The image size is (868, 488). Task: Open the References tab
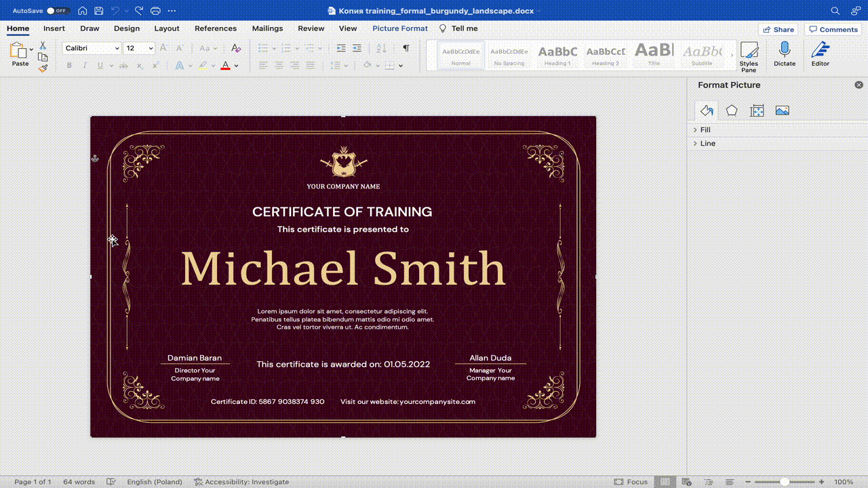tap(216, 28)
